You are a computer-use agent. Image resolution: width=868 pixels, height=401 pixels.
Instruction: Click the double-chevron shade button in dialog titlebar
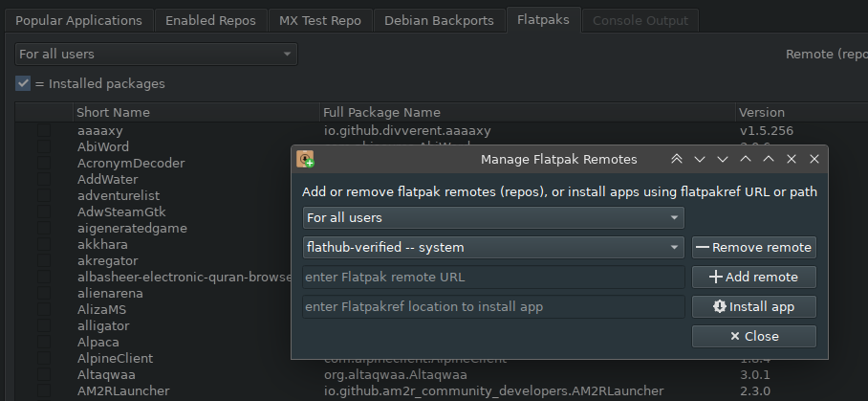(x=677, y=159)
